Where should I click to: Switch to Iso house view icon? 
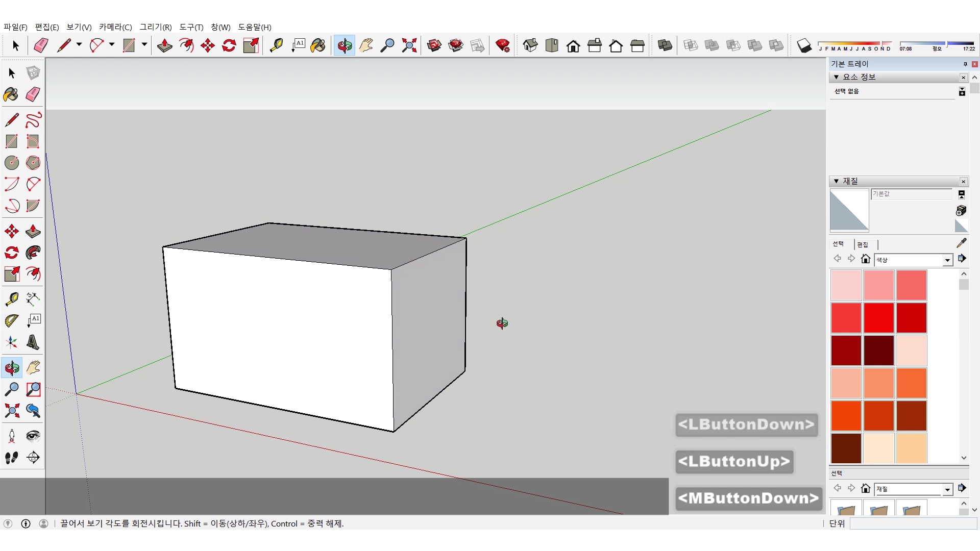[530, 46]
